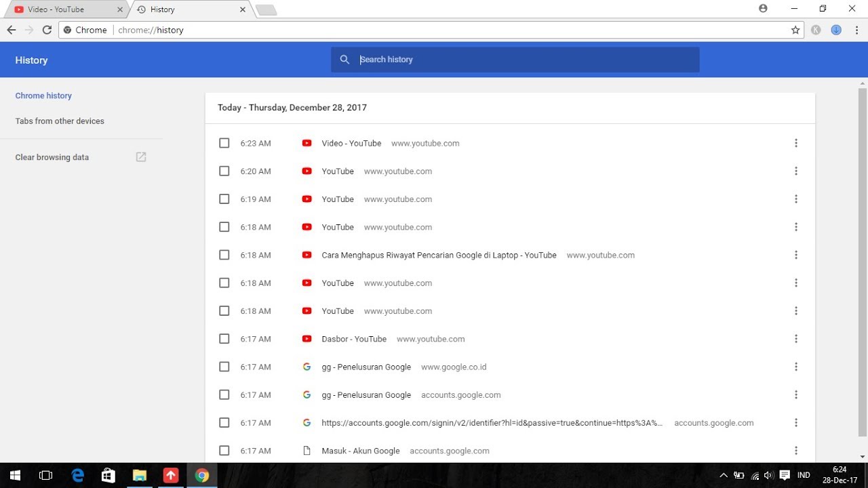Open the 6:20 AM YouTube history link

tap(338, 171)
